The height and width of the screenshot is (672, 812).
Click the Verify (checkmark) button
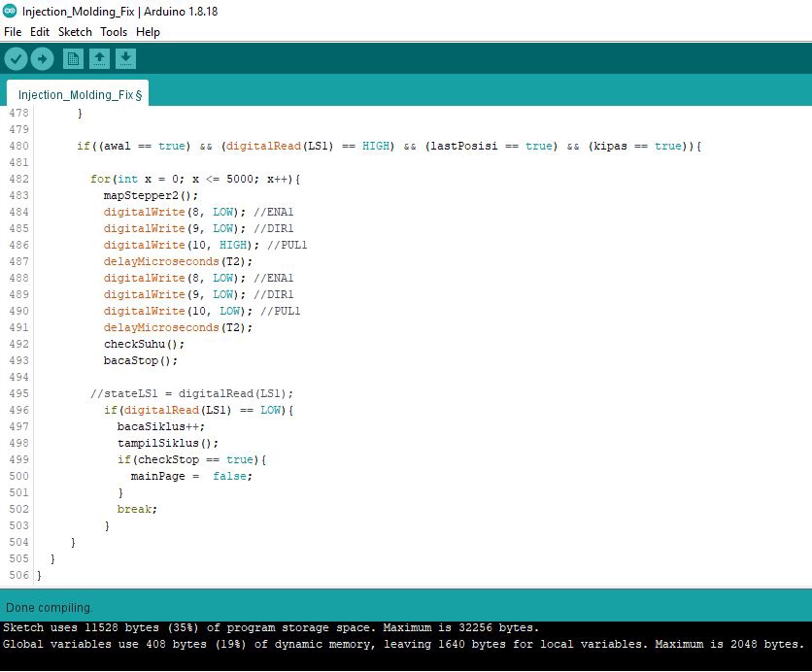coord(17,58)
